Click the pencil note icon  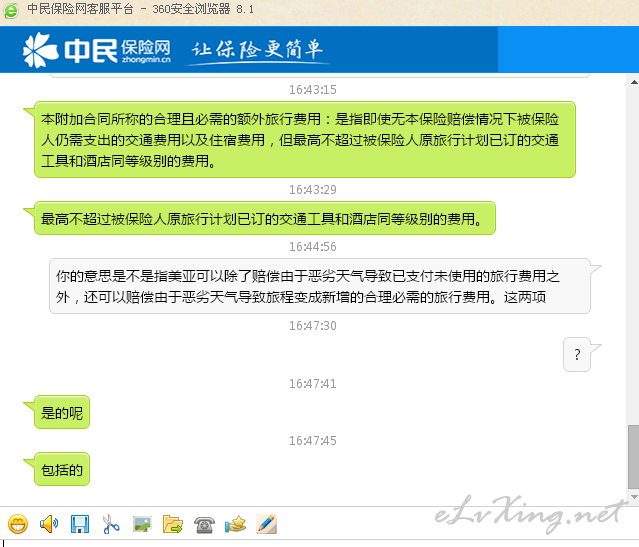pyautogui.click(x=267, y=524)
